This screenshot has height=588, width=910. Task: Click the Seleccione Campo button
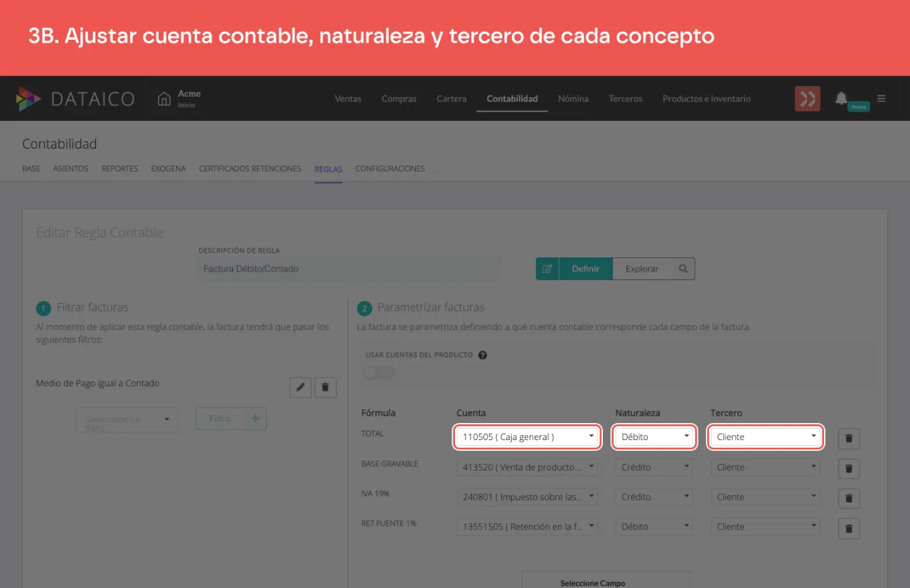click(x=606, y=580)
